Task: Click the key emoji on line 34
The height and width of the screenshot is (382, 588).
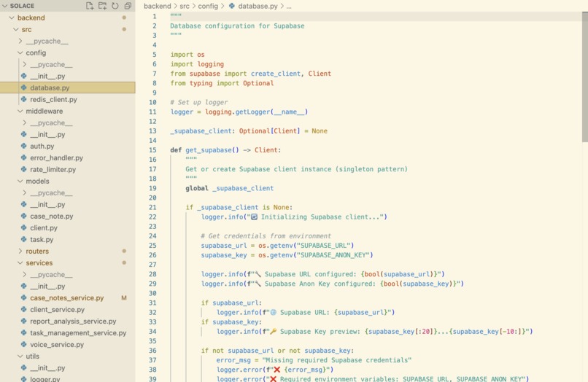Action: [x=273, y=332]
